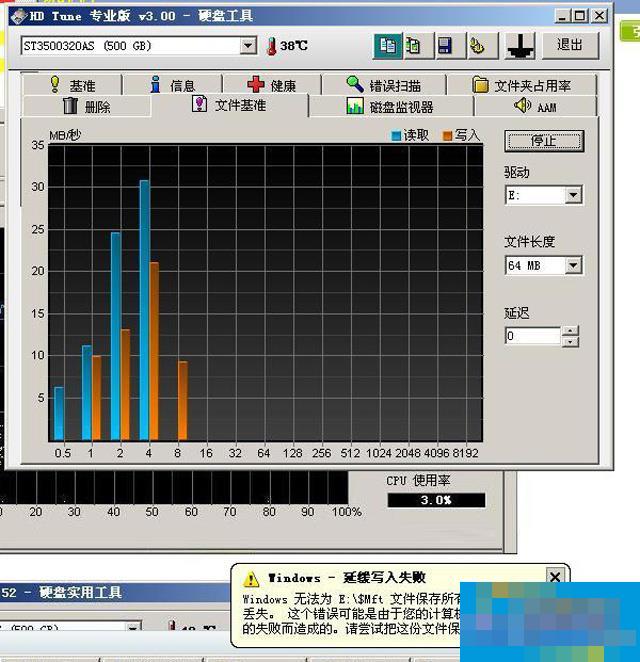640x662 pixels.
Task: Select the File Benchmark (文件基准) tab
Action: click(x=230, y=105)
